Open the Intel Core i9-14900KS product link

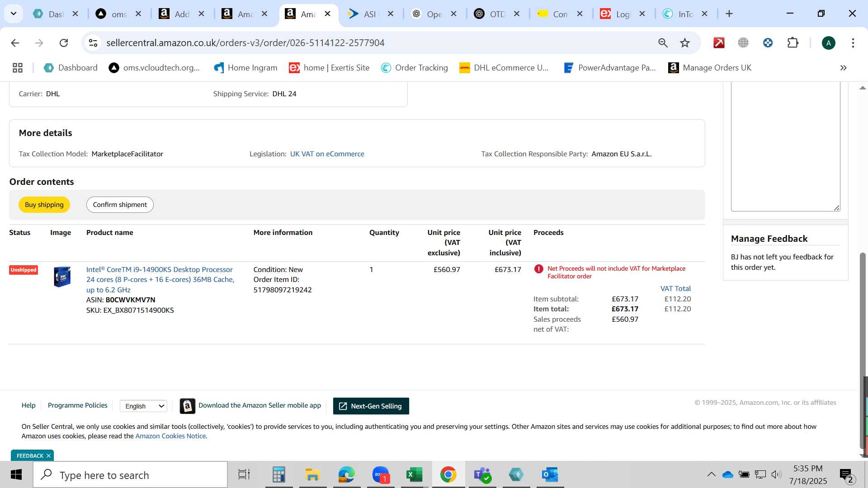coord(160,280)
